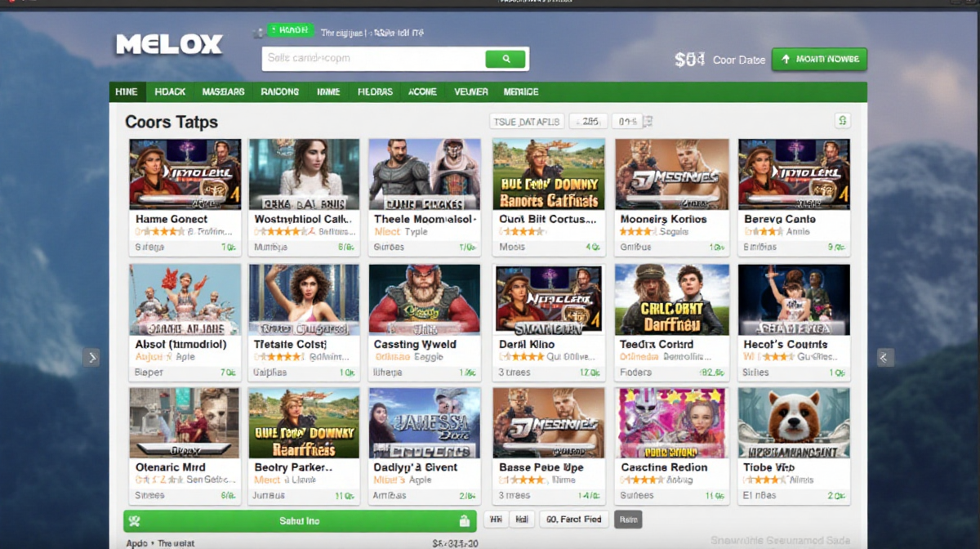This screenshot has width=980, height=549.
Task: Click green icon at top-right of Coors Tatps
Action: click(x=842, y=121)
